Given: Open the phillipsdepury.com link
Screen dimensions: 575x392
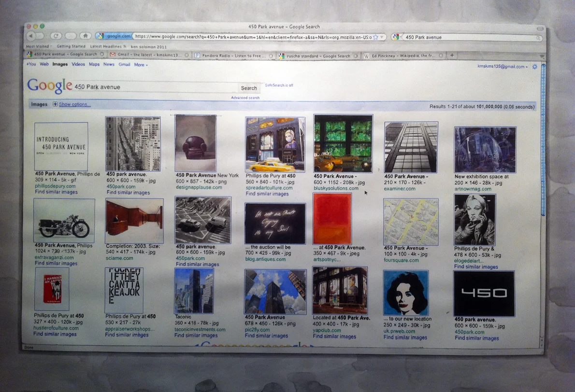Looking at the screenshot, I should click(x=55, y=186).
